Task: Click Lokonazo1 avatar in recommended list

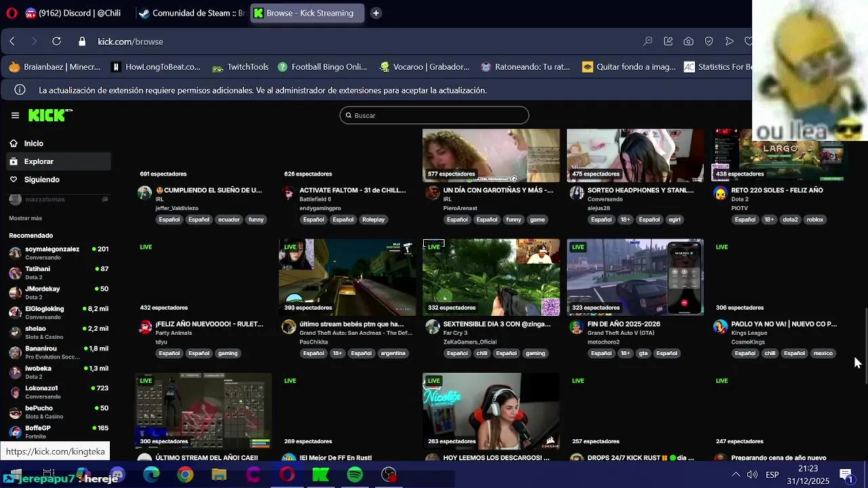Action: [x=15, y=392]
